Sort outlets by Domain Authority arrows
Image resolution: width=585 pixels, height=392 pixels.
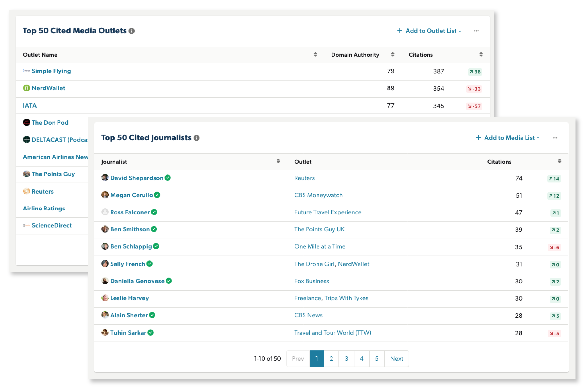pos(393,55)
